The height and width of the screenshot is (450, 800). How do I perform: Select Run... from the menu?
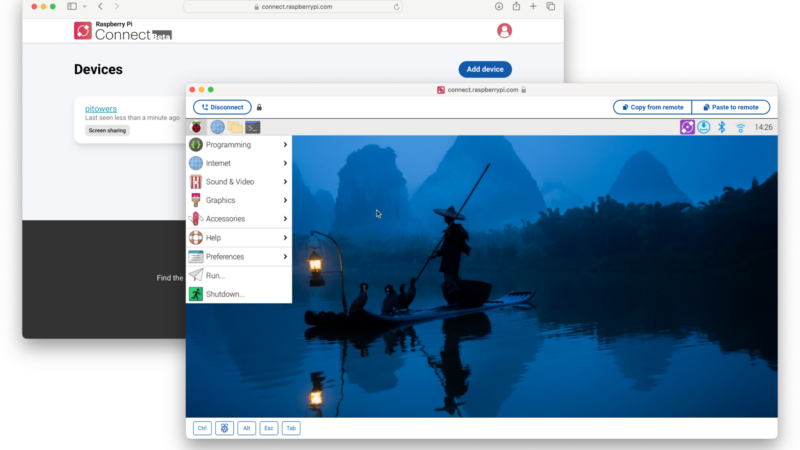tap(215, 275)
